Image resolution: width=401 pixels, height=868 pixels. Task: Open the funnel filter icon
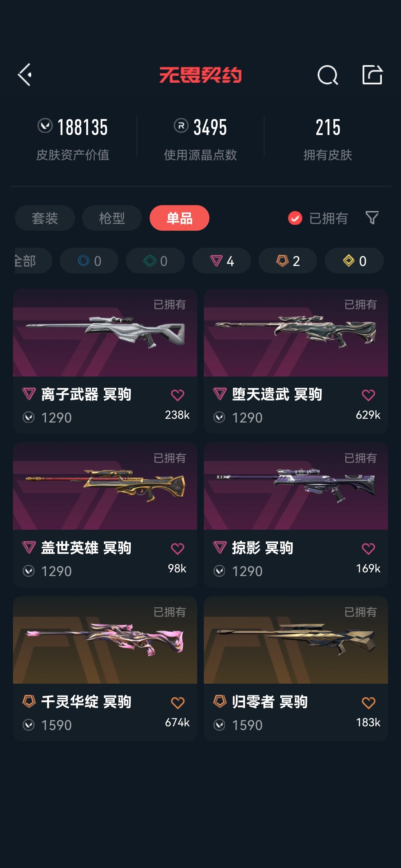(x=372, y=218)
